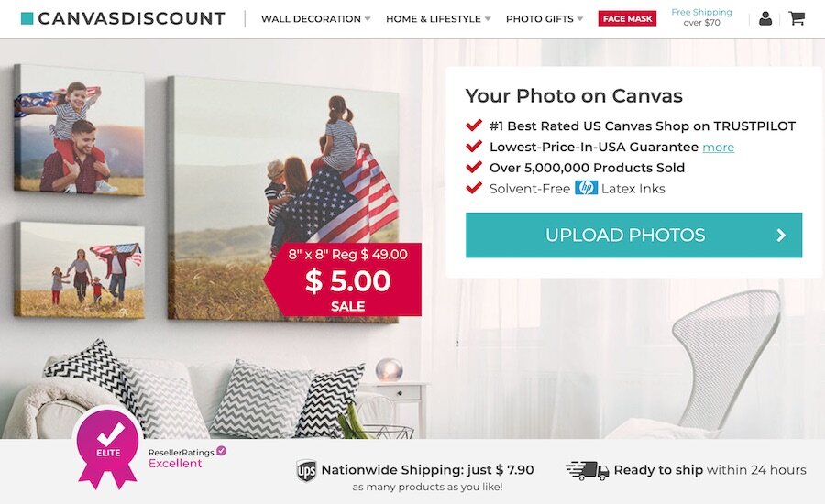Select the father and daughter canvas thumbnail
The width and height of the screenshot is (825, 504).
(x=79, y=129)
